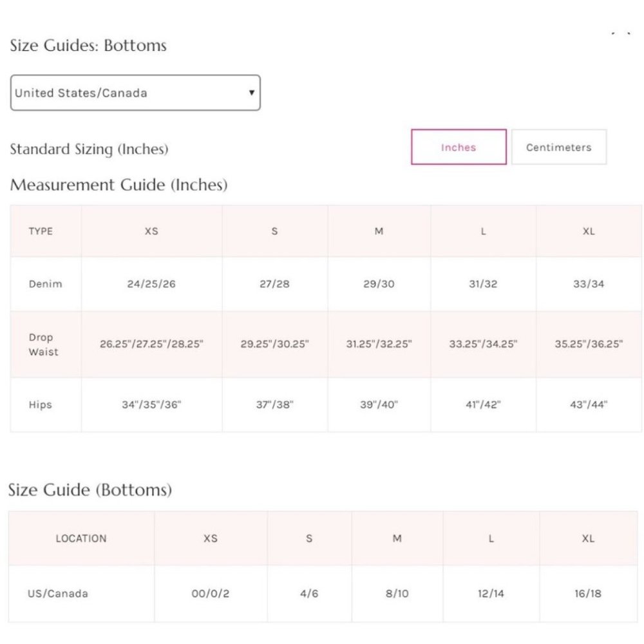Click inside the United States/Canada selector field
This screenshot has width=644, height=644.
[x=116, y=93]
